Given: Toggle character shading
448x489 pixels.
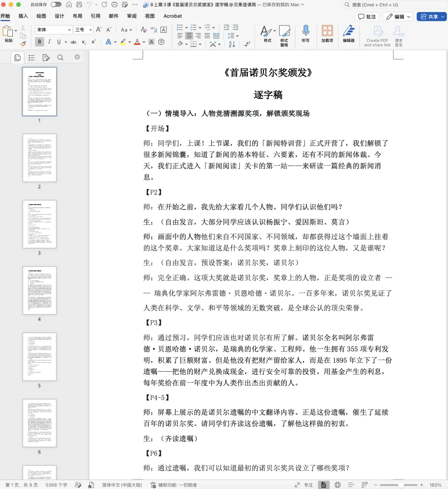Looking at the screenshot, I should coord(151,42).
